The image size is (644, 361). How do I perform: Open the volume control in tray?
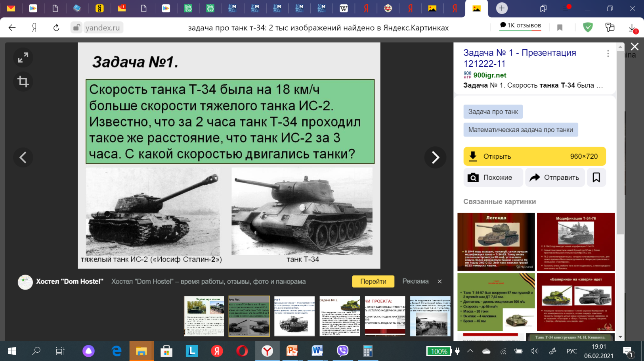pyautogui.click(x=534, y=351)
